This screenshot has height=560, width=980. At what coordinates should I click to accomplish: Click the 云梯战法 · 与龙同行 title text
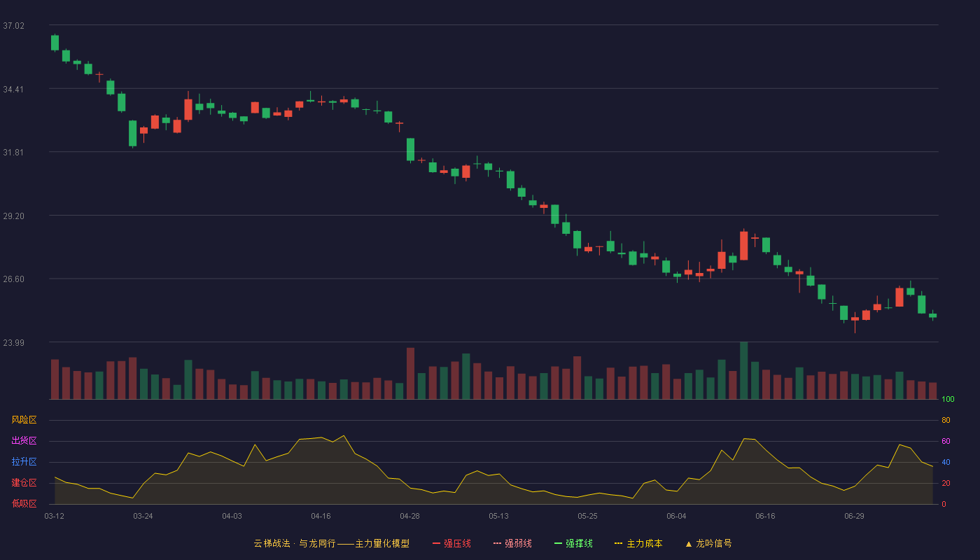[295, 543]
